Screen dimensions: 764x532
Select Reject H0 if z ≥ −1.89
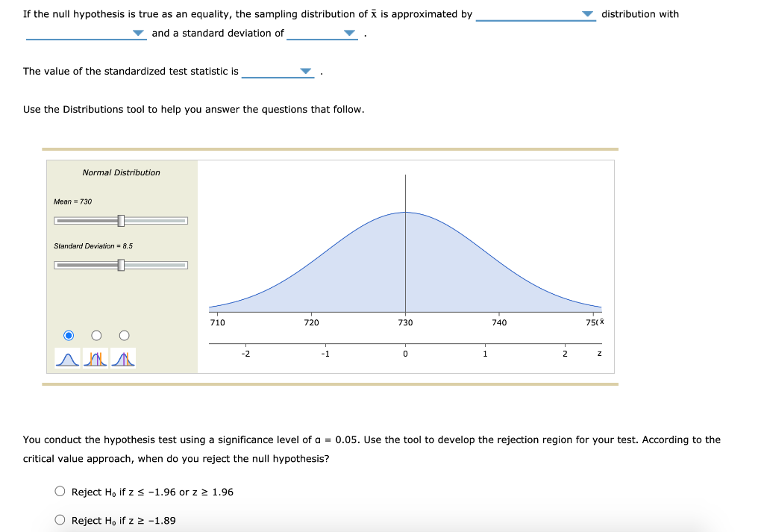[59, 520]
